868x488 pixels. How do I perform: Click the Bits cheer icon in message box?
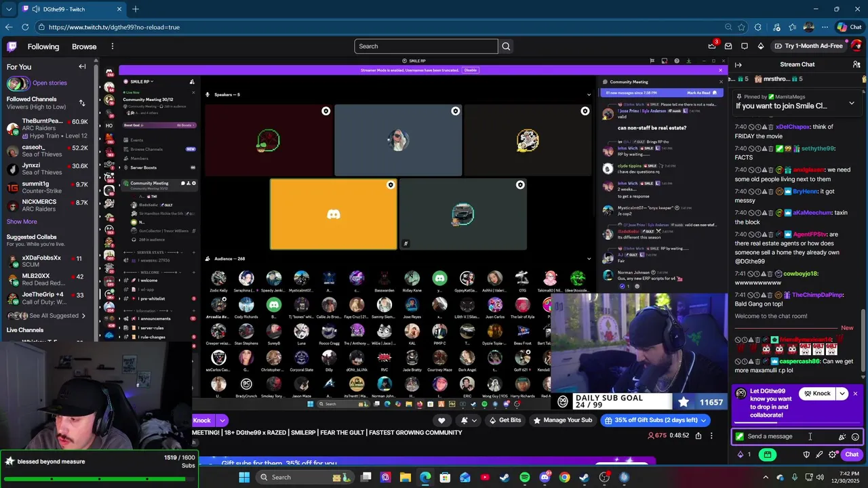[x=842, y=437]
